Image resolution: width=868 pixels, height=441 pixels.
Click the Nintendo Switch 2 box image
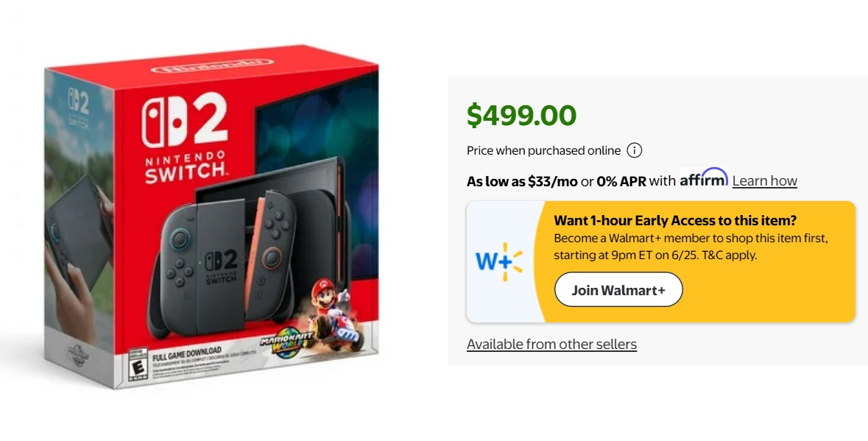(212, 217)
